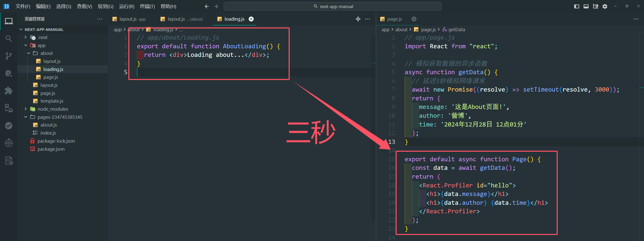
Task: Select loading.js in the file tree
Action: (53, 69)
